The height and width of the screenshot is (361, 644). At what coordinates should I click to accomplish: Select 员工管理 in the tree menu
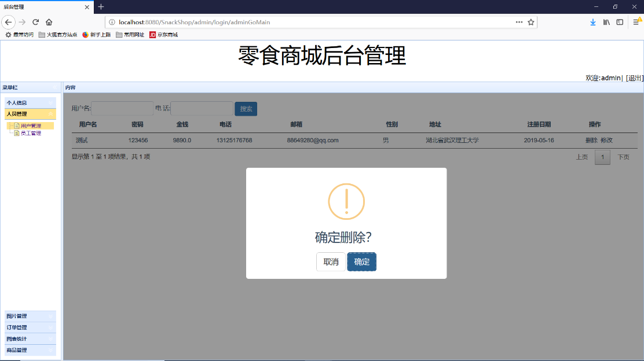click(x=31, y=133)
